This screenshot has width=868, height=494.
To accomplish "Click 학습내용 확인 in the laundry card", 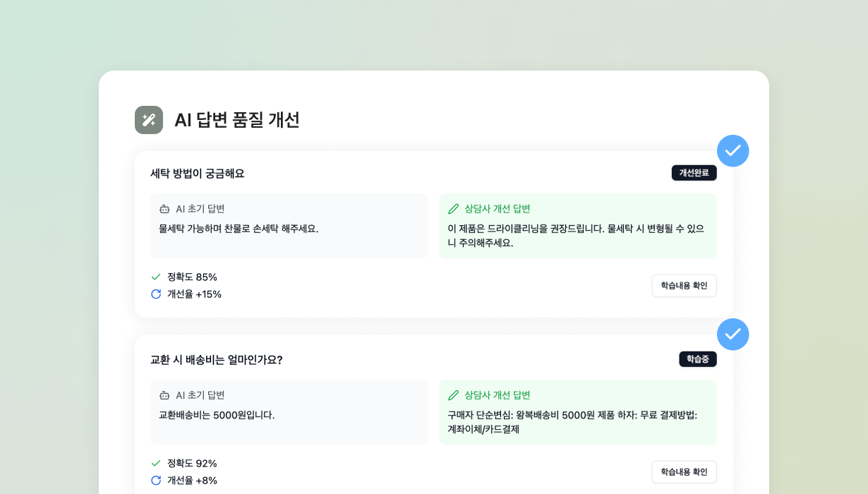I will click(x=684, y=286).
